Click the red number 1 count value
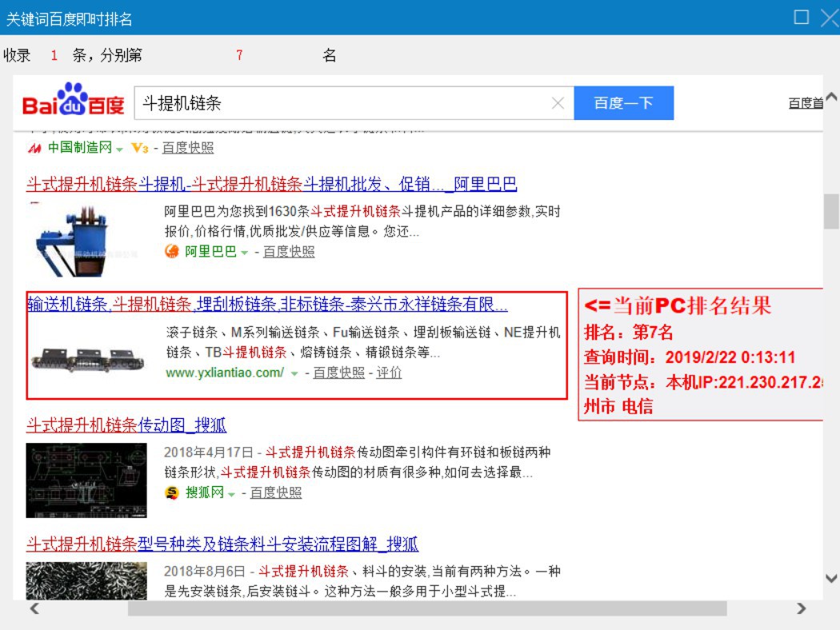This screenshot has width=840, height=630. [x=54, y=55]
